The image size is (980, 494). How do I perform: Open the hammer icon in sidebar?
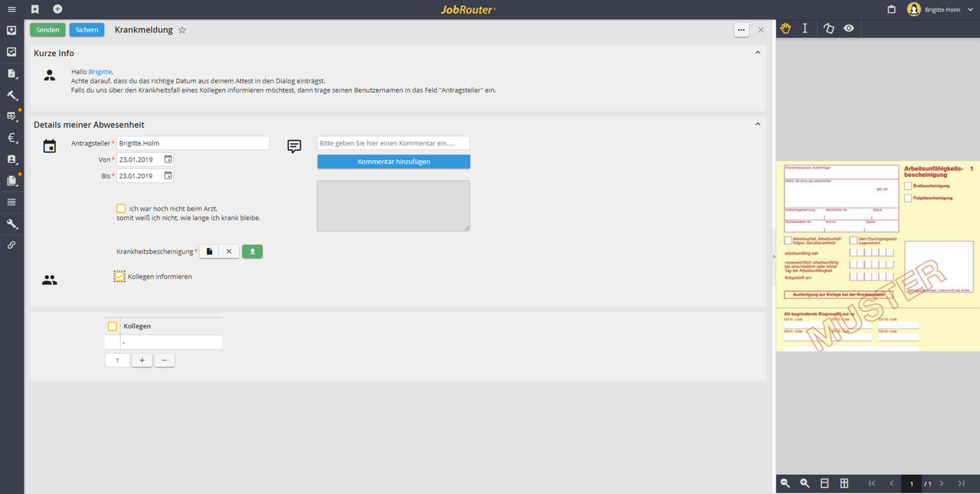click(x=11, y=95)
